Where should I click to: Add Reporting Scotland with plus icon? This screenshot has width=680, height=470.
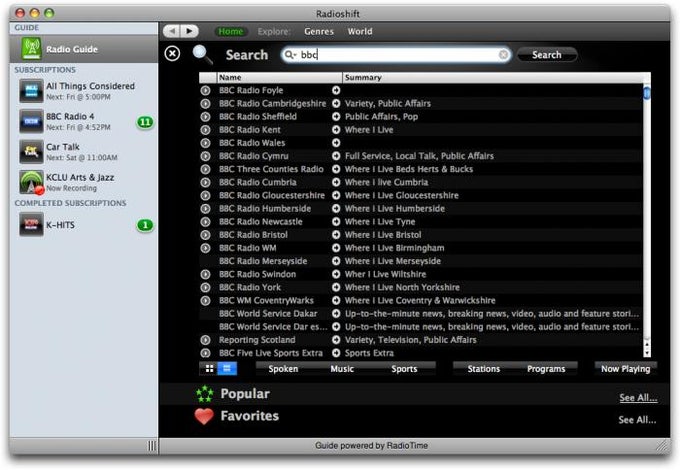click(x=336, y=340)
